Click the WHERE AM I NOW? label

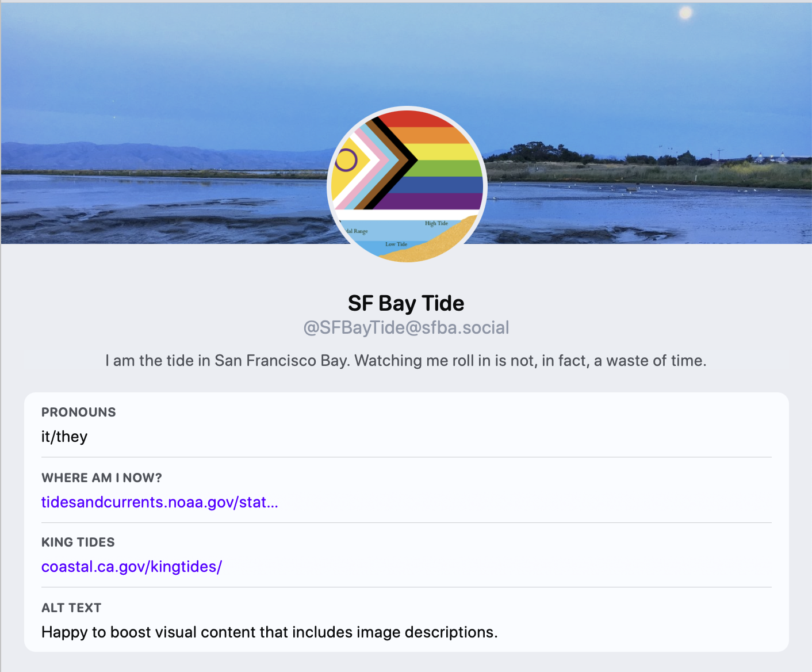pos(102,478)
